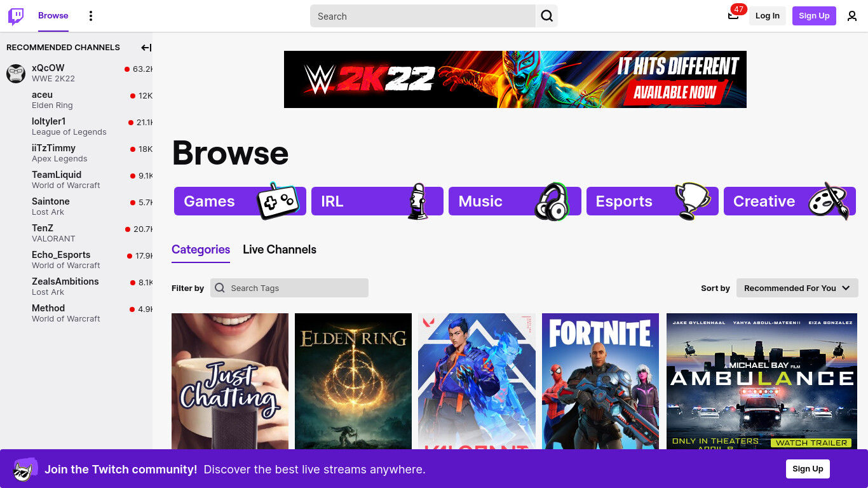Image resolution: width=868 pixels, height=488 pixels.
Task: Open loltyler1 channel in sidebar
Action: coord(76,126)
